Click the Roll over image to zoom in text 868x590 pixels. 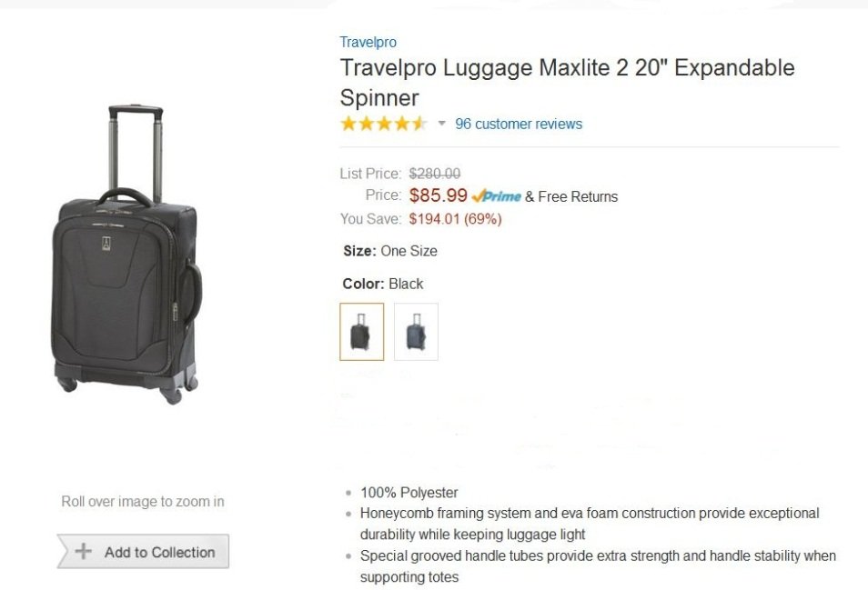coord(143,501)
